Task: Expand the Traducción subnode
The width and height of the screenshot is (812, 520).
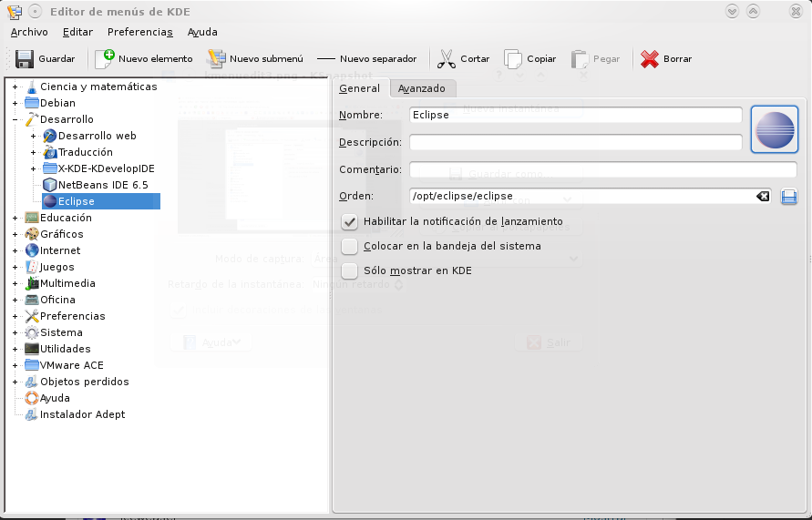Action: tap(33, 153)
